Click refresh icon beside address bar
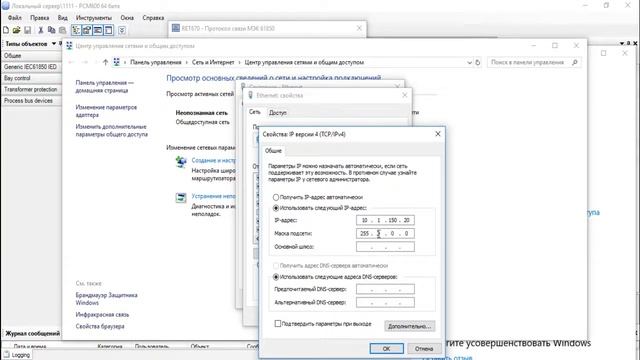This screenshot has height=360, width=640. 478,62
